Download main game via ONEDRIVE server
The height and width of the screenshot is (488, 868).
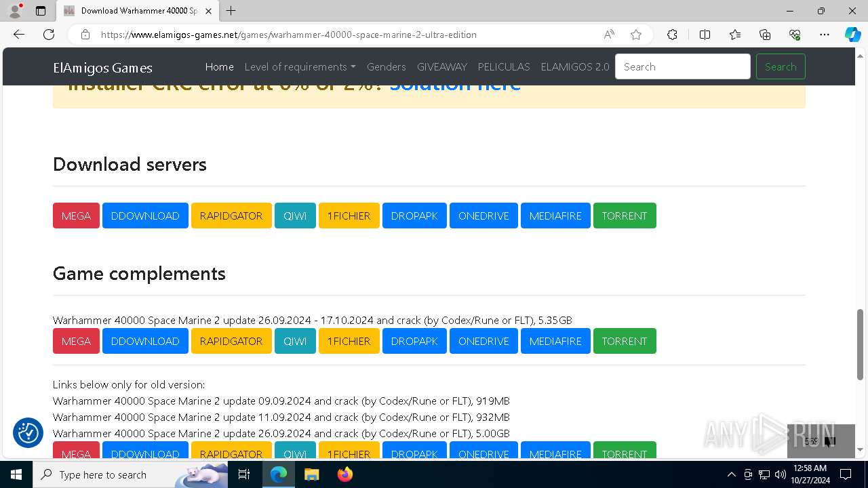(x=484, y=216)
